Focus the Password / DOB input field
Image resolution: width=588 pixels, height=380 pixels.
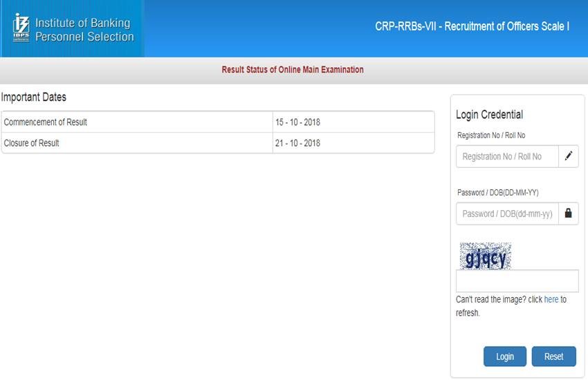tap(507, 213)
